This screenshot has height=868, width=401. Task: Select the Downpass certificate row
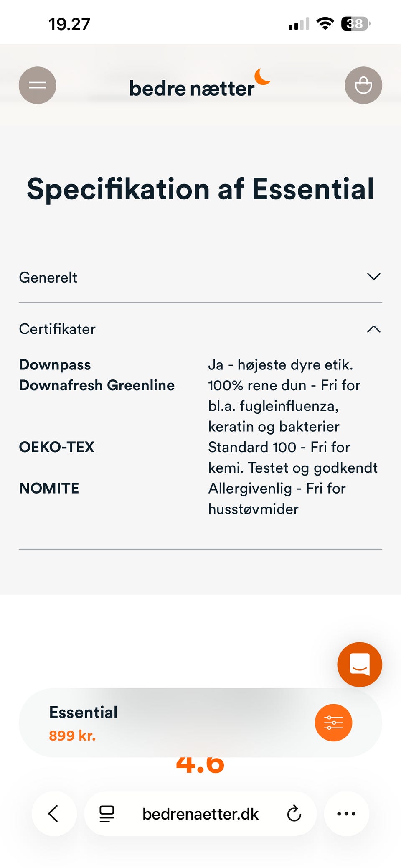[55, 365]
